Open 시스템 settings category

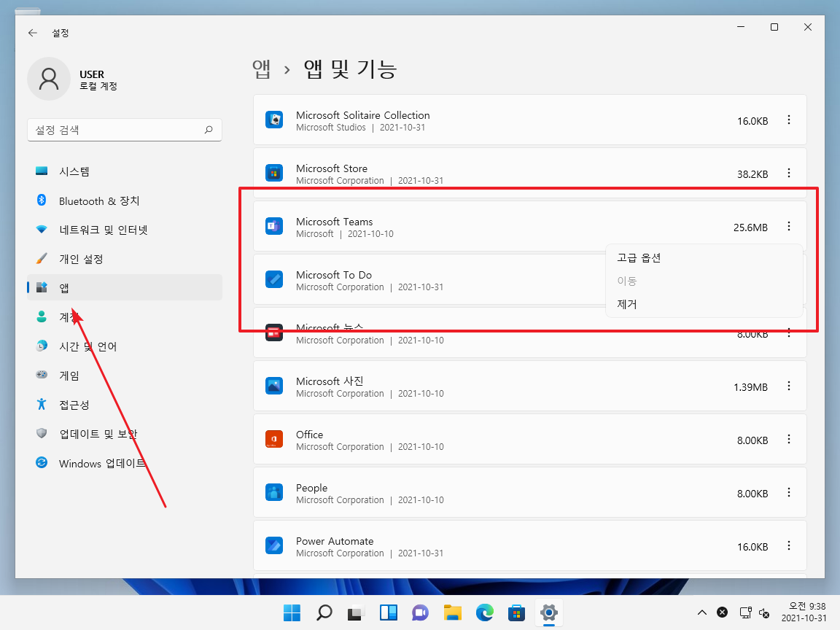(x=124, y=171)
